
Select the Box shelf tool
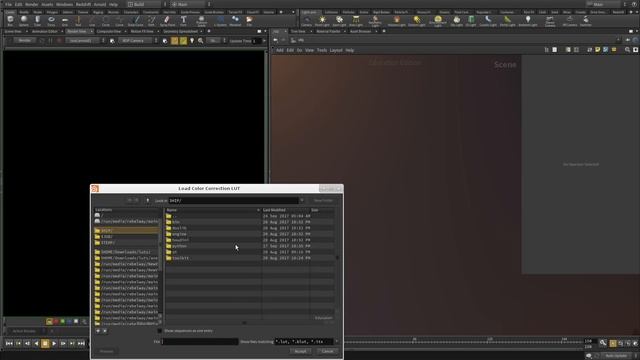click(10, 21)
